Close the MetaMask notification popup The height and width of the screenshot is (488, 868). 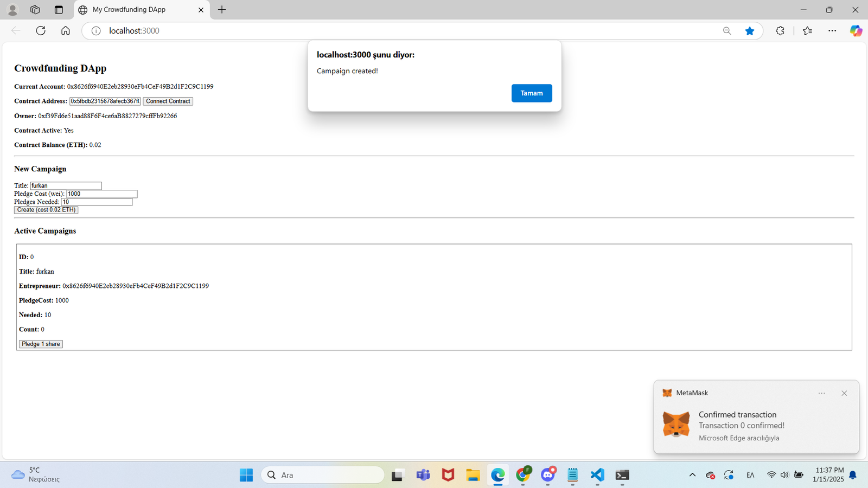[x=844, y=393]
